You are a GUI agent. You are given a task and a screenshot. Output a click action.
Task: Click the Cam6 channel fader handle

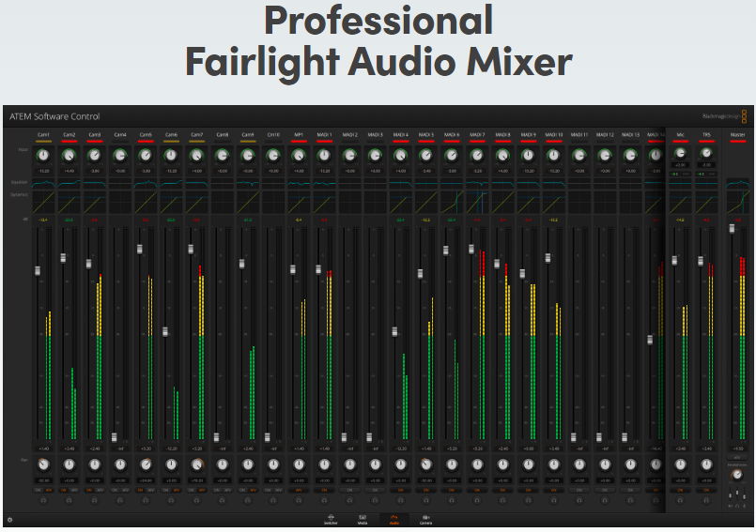[x=165, y=332]
